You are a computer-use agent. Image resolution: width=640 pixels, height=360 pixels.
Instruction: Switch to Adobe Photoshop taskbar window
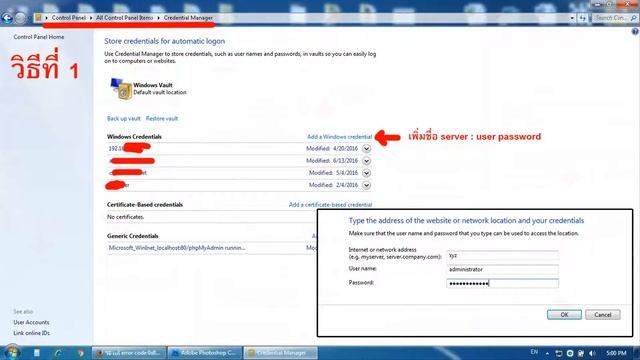tap(205, 353)
